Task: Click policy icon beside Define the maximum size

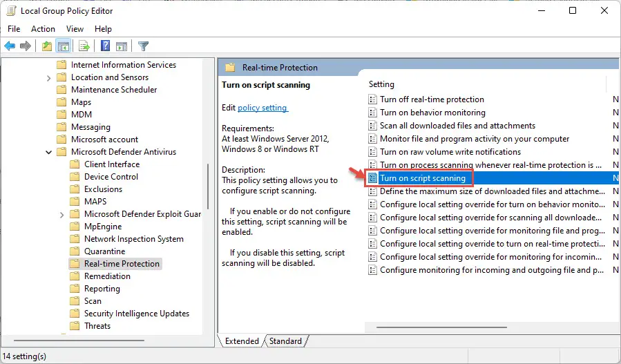Action: [x=372, y=191]
